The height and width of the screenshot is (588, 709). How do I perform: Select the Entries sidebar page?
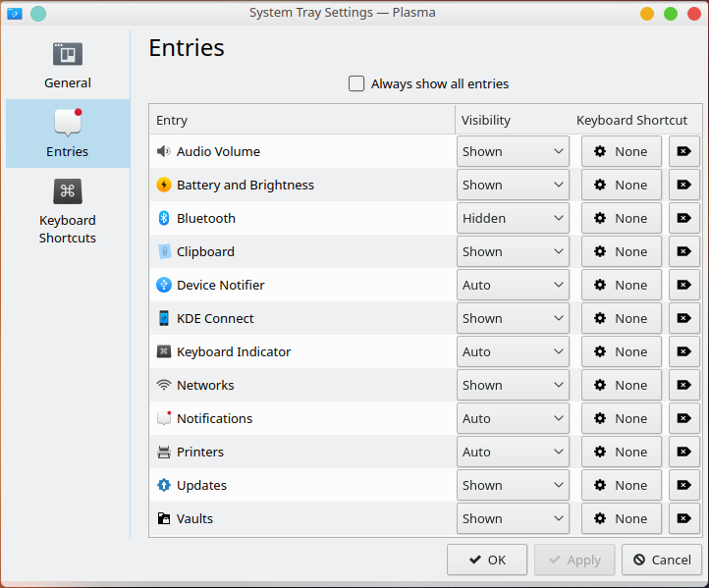point(68,134)
